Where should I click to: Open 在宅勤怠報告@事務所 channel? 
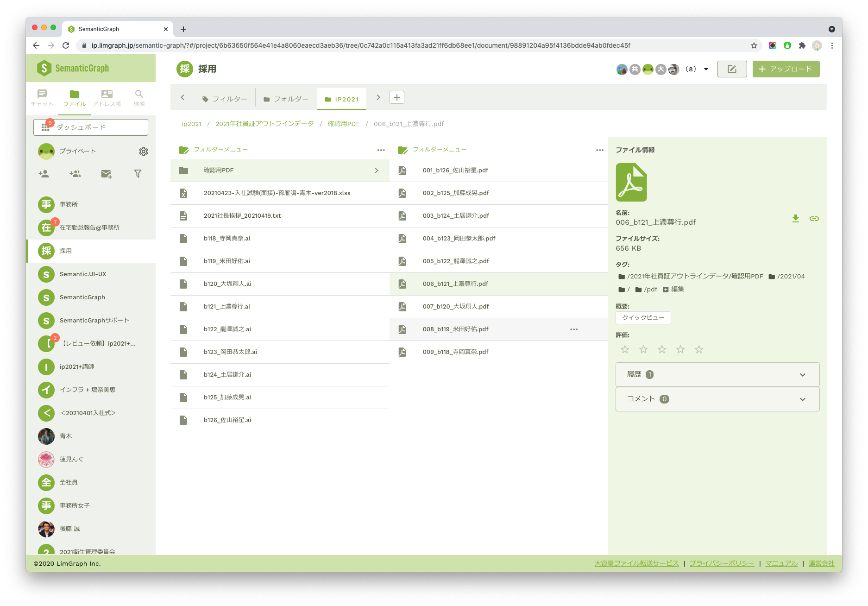pos(91,227)
